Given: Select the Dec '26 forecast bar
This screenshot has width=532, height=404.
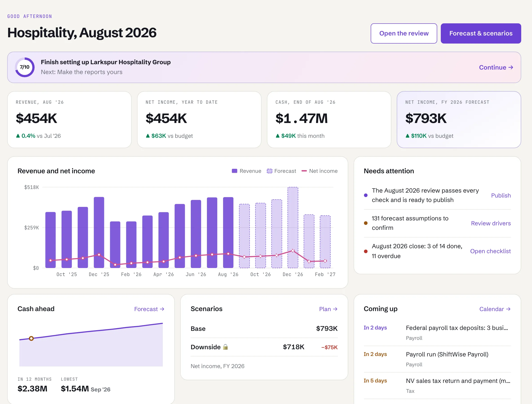Looking at the screenshot, I should pos(293,228).
